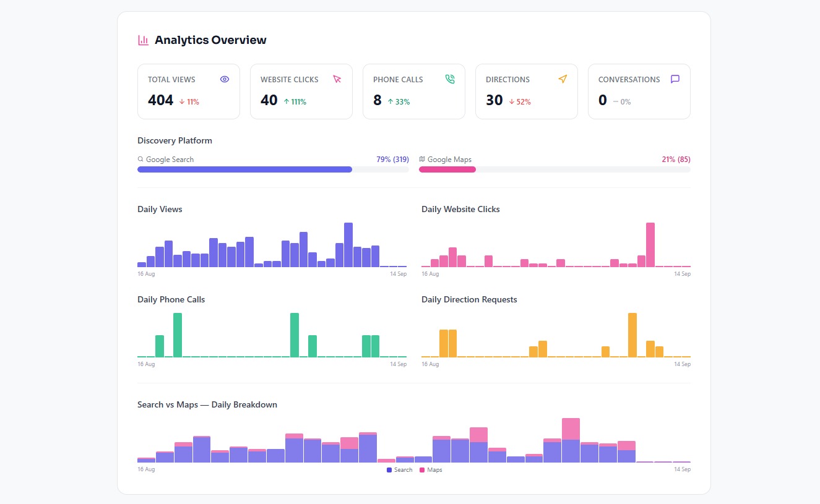
Task: Click the tallest bar in Daily Website Clicks
Action: tap(650, 245)
